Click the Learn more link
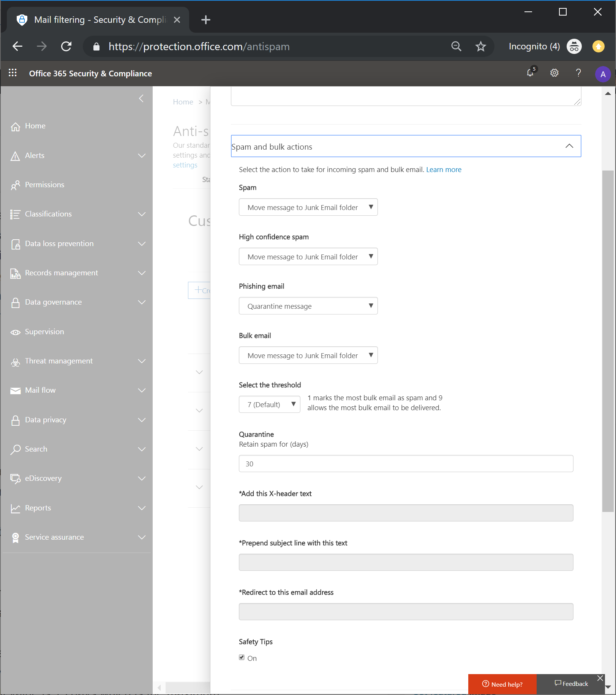This screenshot has width=616, height=695. pyautogui.click(x=444, y=170)
